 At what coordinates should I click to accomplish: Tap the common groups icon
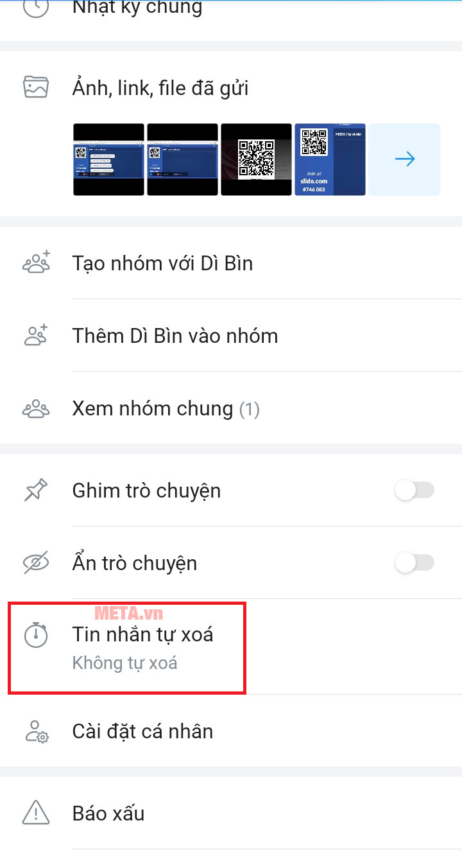(36, 408)
